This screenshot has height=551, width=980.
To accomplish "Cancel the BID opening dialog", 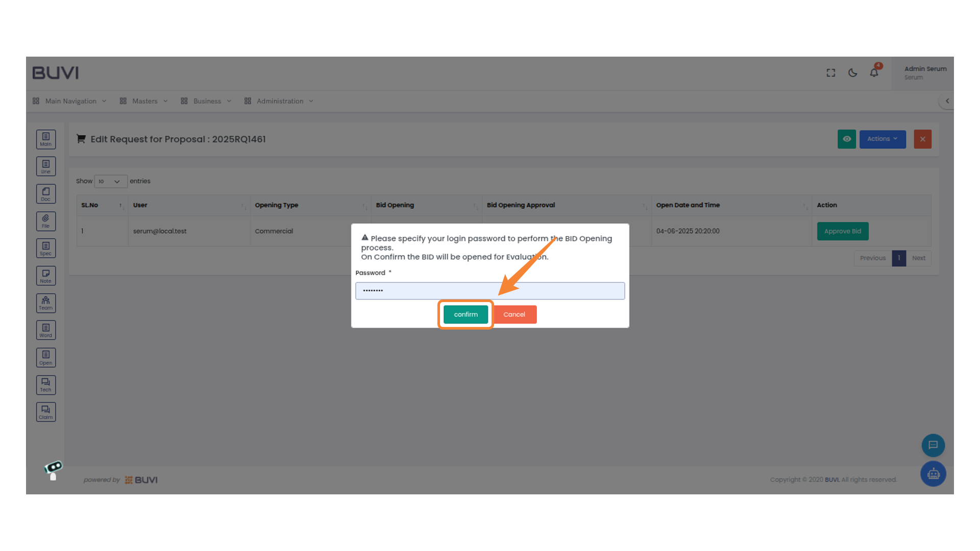I will point(514,314).
